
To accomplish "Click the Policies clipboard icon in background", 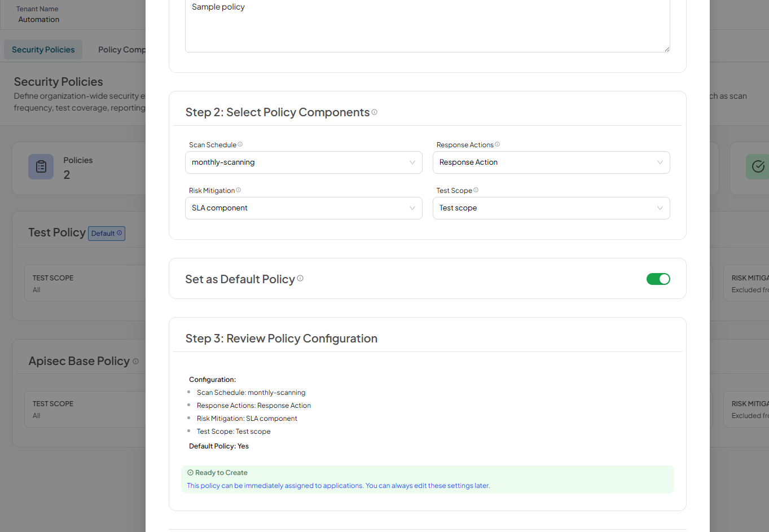I will (41, 166).
